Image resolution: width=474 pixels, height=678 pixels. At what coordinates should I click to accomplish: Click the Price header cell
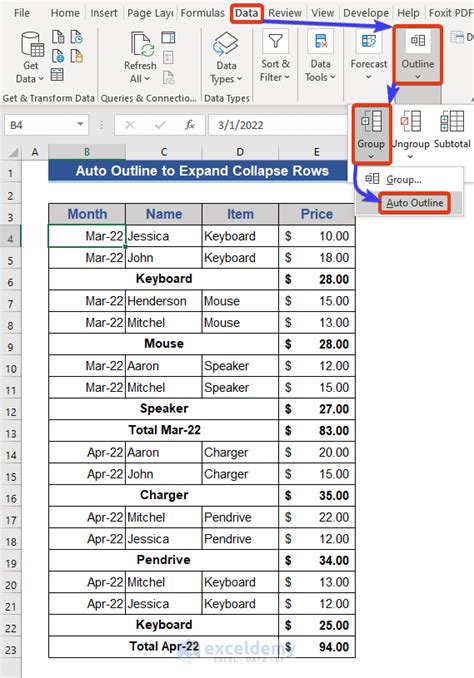coord(317,214)
